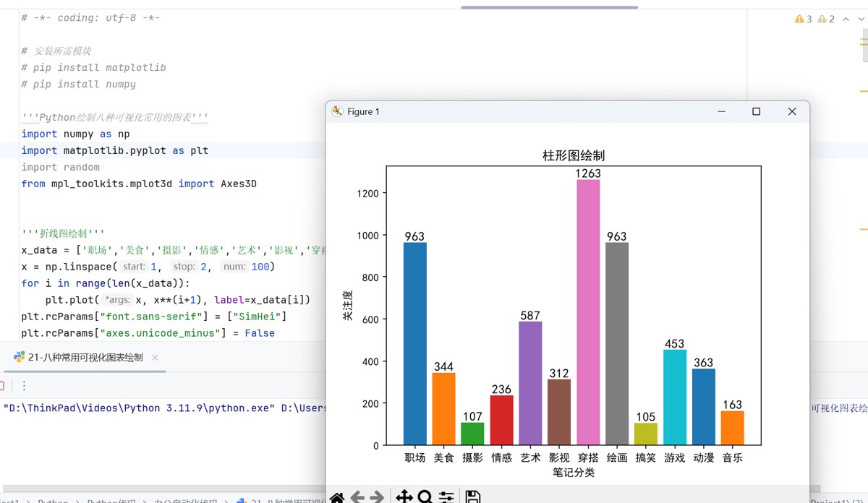Select the Zoom magnifier tool
The image size is (868, 503).
[x=425, y=496]
